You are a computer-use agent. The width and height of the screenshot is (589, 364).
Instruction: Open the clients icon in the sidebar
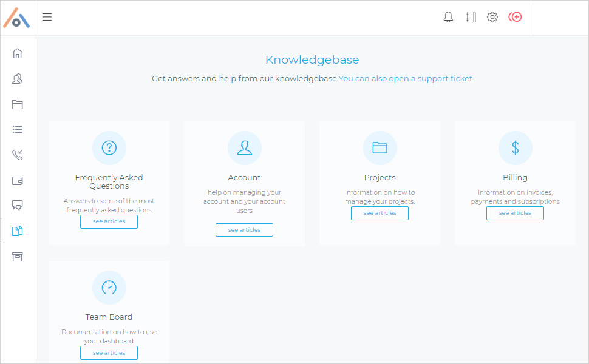click(18, 79)
